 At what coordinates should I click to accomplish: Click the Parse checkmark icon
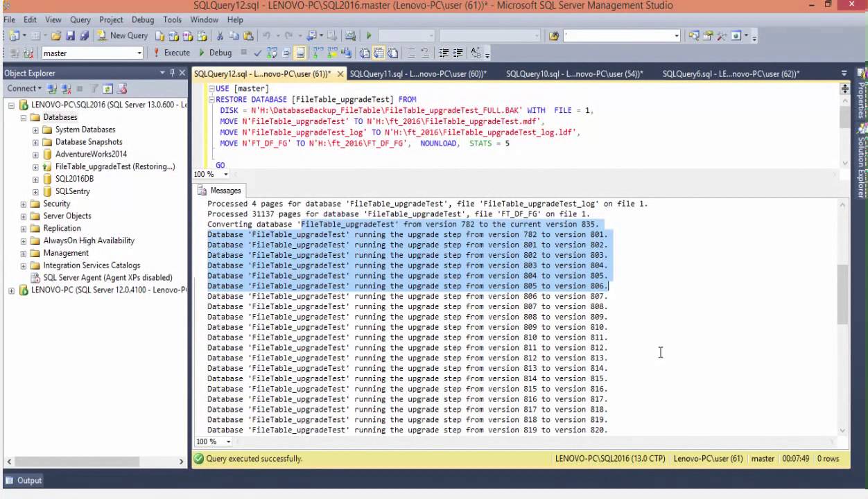(258, 53)
